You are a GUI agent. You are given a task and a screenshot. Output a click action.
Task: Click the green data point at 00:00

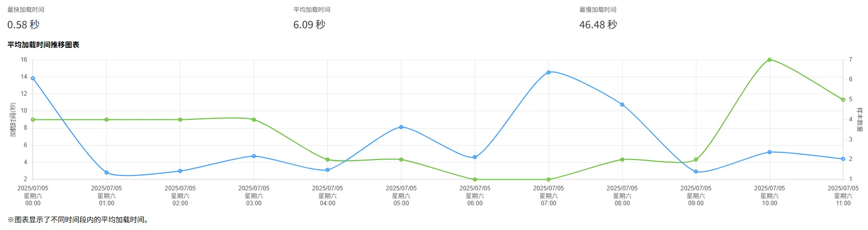[x=33, y=119]
